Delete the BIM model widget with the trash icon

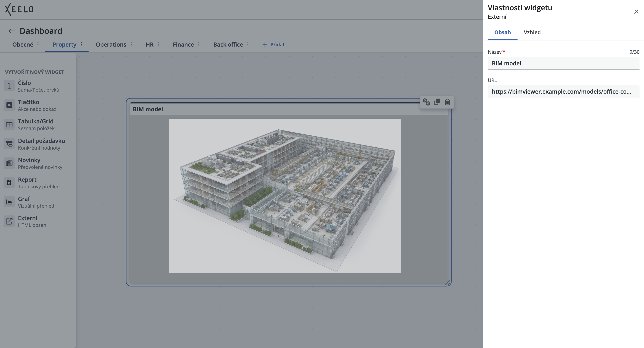[x=448, y=102]
